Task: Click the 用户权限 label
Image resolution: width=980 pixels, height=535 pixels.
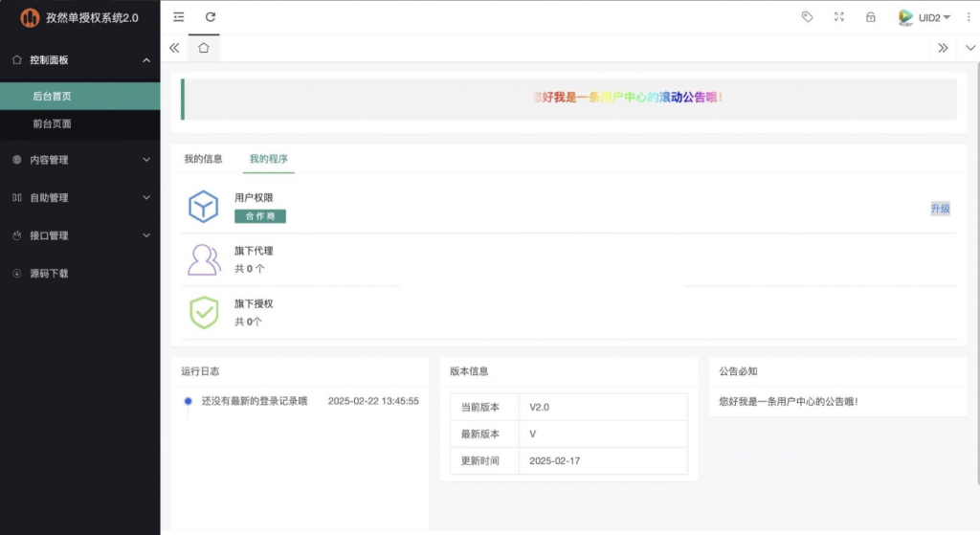Action: 254,197
